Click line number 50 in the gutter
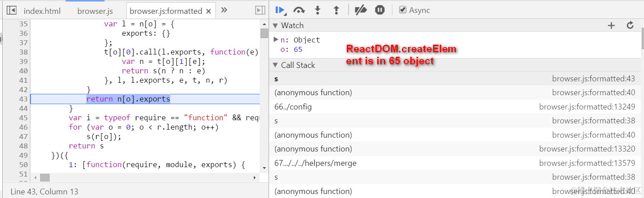Image resolution: width=644 pixels, height=198 pixels. pos(23,164)
